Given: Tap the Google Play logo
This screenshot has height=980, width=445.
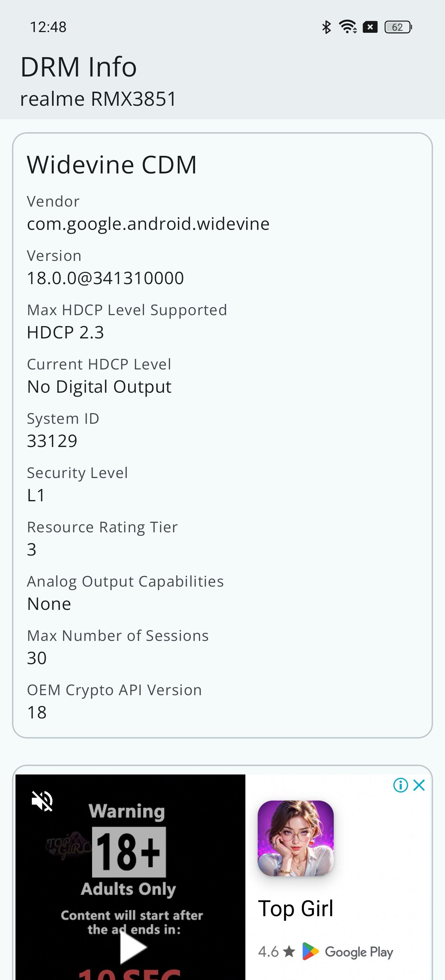Looking at the screenshot, I should click(x=348, y=951).
